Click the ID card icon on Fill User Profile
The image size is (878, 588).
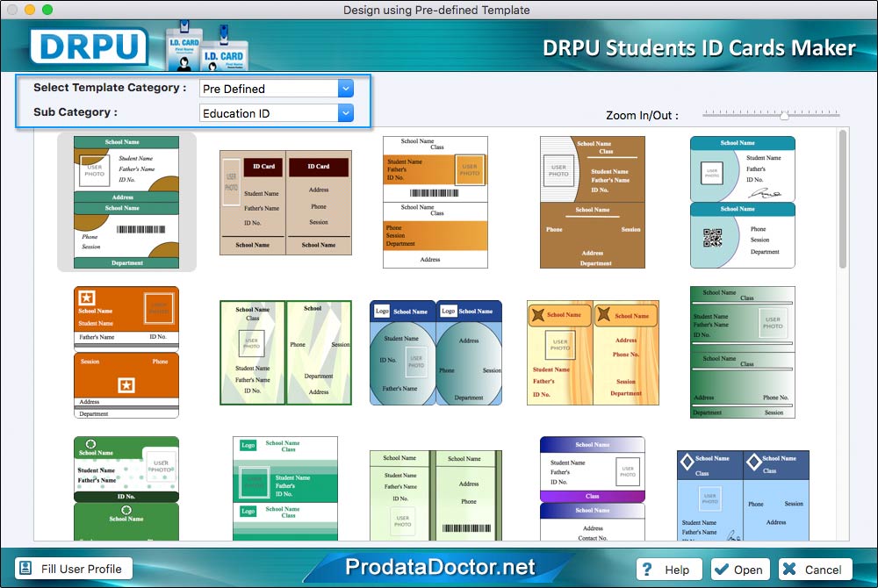[x=25, y=569]
